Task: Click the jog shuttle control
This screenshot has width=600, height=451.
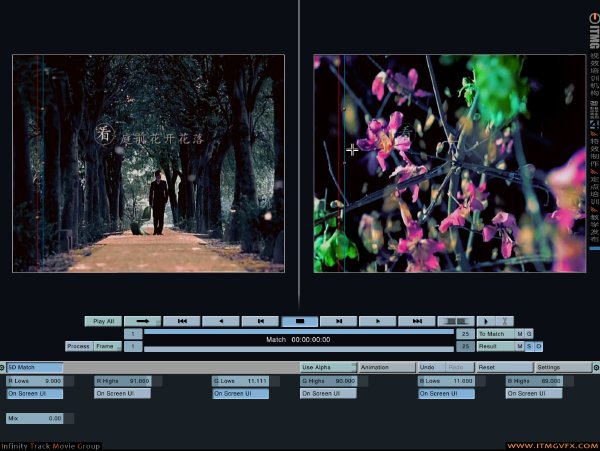Action: (x=456, y=321)
